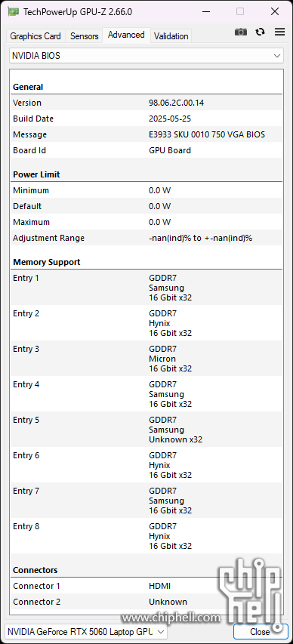Open the Validation tab
The height and width of the screenshot is (644, 293).
(171, 36)
